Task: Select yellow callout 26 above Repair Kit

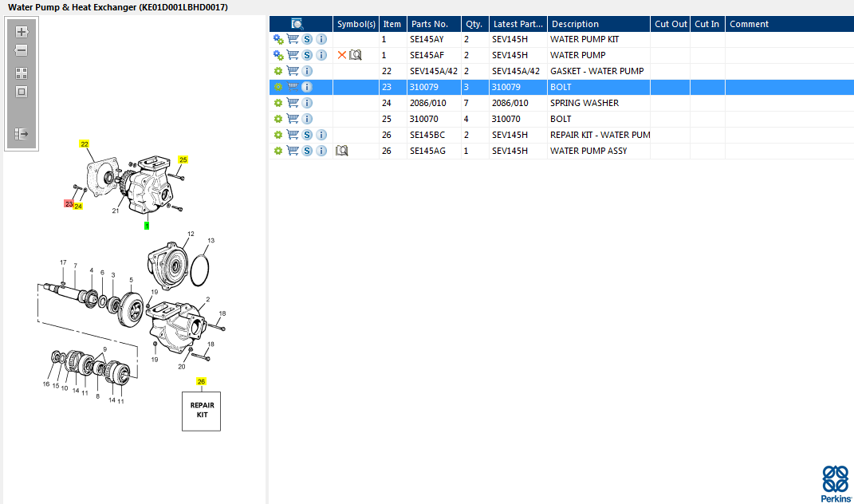Action: point(202,381)
